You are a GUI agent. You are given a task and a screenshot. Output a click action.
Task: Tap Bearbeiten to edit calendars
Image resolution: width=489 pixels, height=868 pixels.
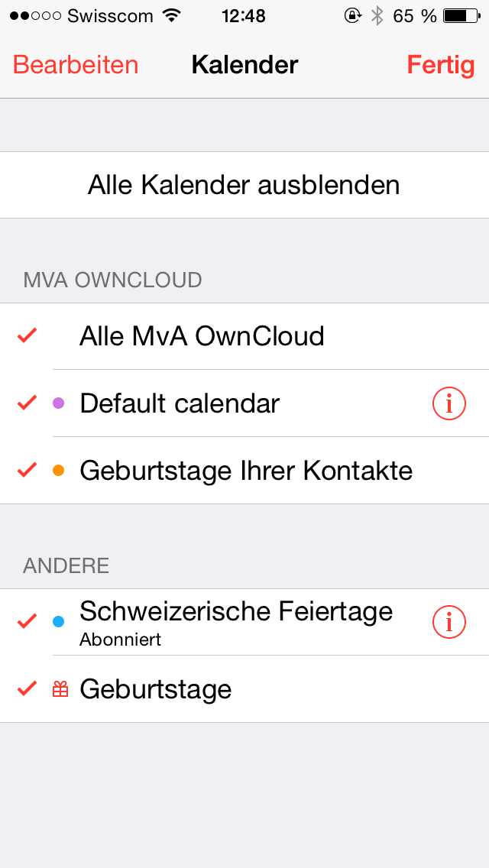[x=75, y=65]
